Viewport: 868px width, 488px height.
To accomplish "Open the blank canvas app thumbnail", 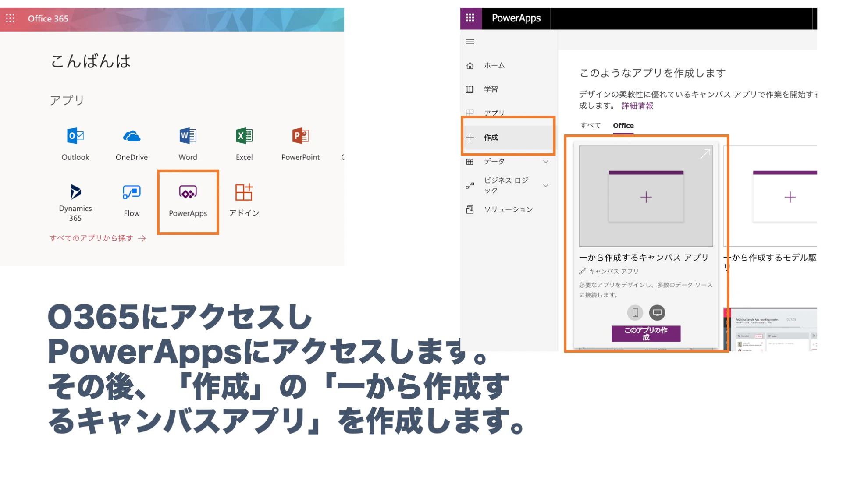I will (x=646, y=196).
